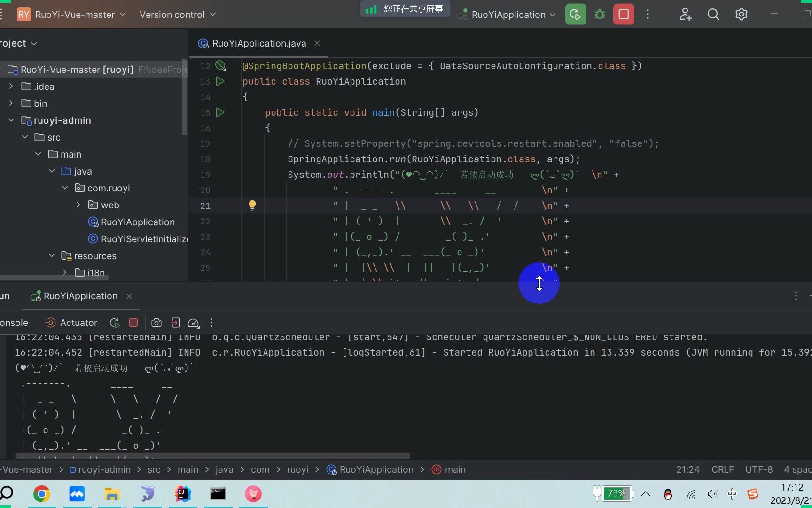The image size is (812, 508).
Task: Collapse the com.ruoyi package
Action: click(x=65, y=188)
